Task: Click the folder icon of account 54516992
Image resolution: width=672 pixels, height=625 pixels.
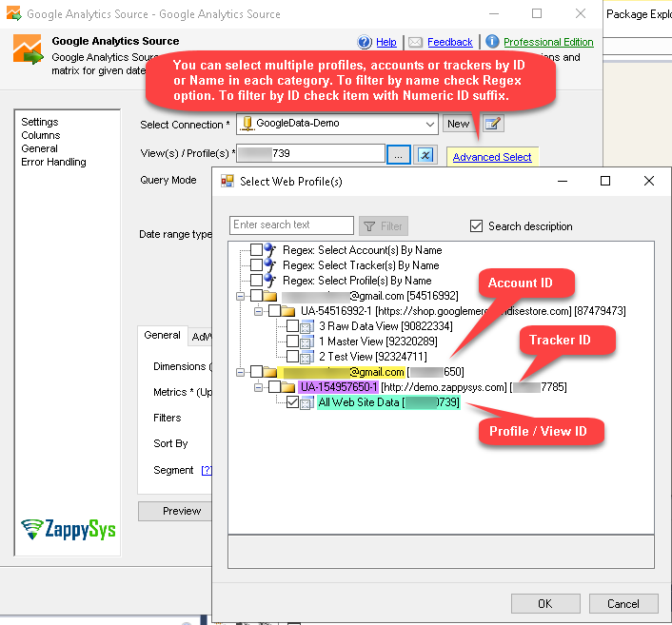Action: (x=269, y=296)
